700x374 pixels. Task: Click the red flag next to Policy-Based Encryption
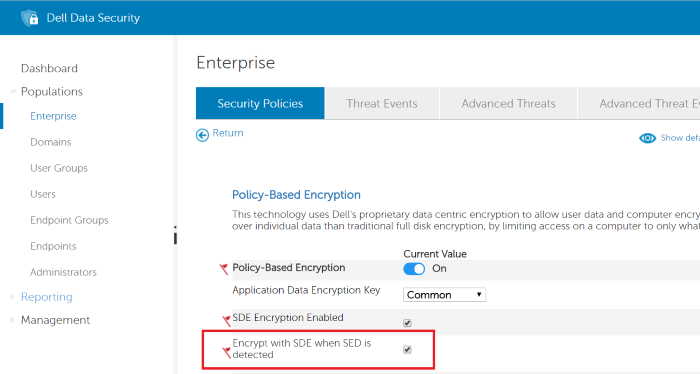pyautogui.click(x=224, y=269)
